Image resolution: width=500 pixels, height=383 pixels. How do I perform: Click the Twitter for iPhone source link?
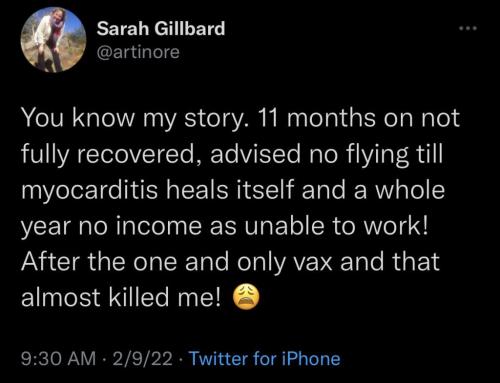point(265,359)
